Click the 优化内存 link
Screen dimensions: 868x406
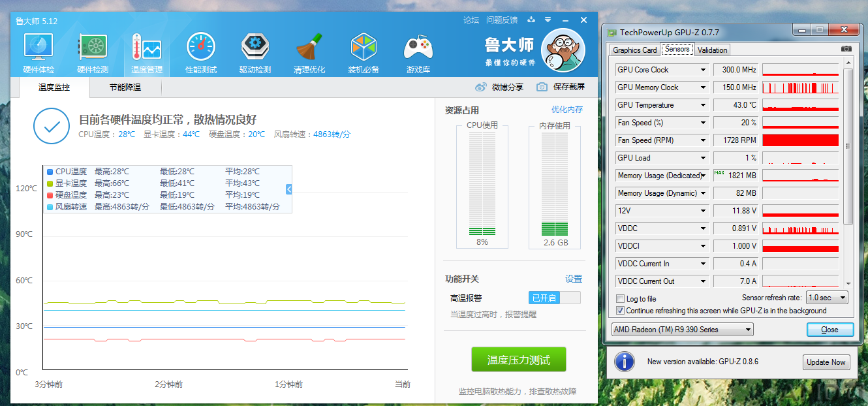(567, 110)
